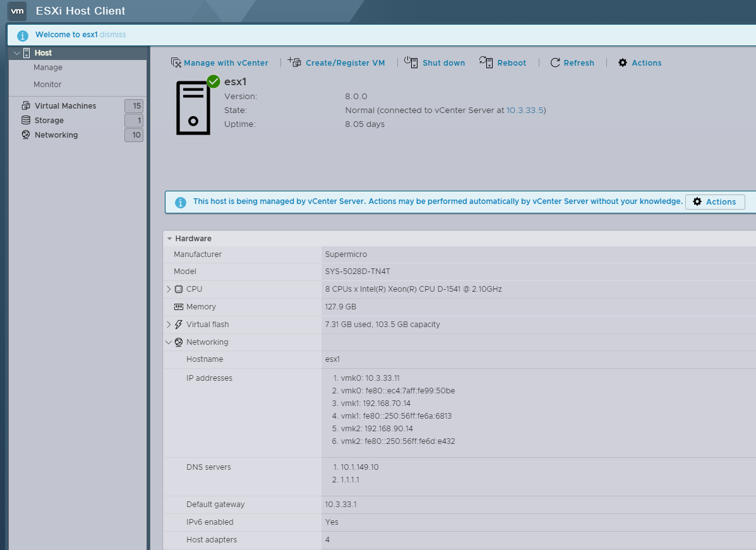The image size is (756, 550).
Task: Click the gear icon in banner Actions button
Action: click(697, 201)
